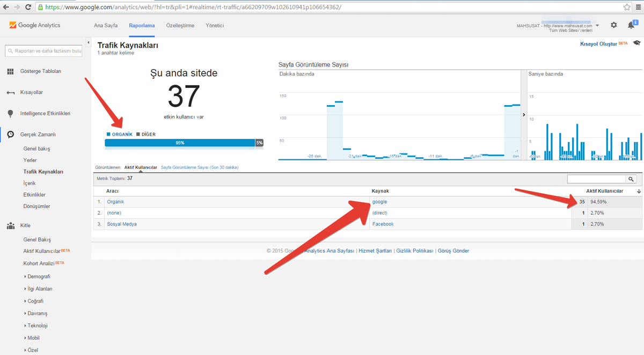Switch view to Aktif Kullanıcılar
The height and width of the screenshot is (355, 644).
pos(141,167)
